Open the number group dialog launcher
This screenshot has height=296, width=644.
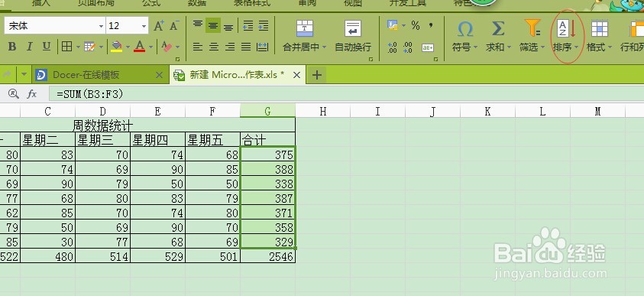point(436,59)
